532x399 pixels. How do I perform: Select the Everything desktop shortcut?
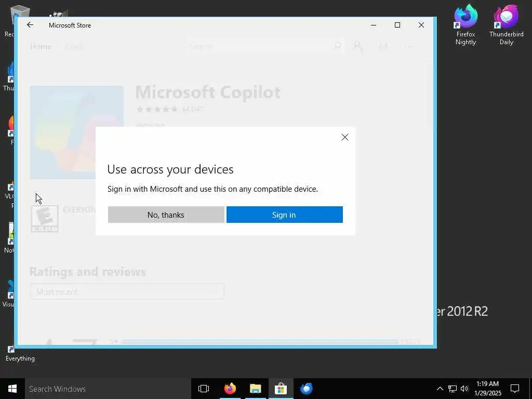click(x=20, y=353)
